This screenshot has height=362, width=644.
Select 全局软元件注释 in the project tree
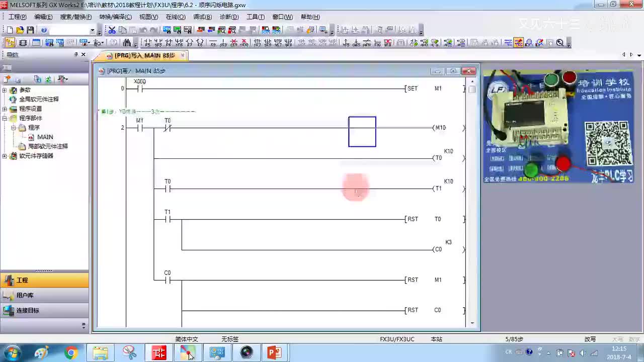coord(39,100)
